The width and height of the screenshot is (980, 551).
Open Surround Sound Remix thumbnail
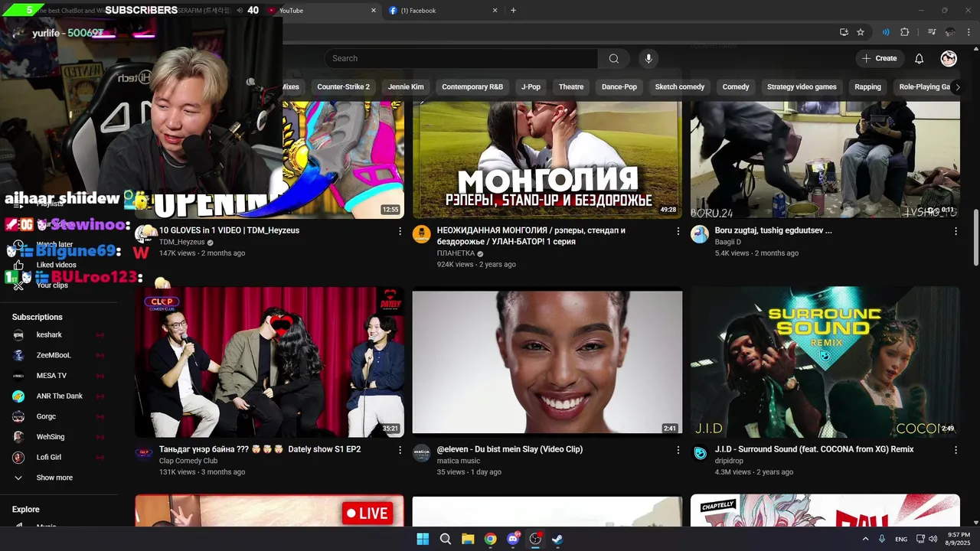(825, 362)
